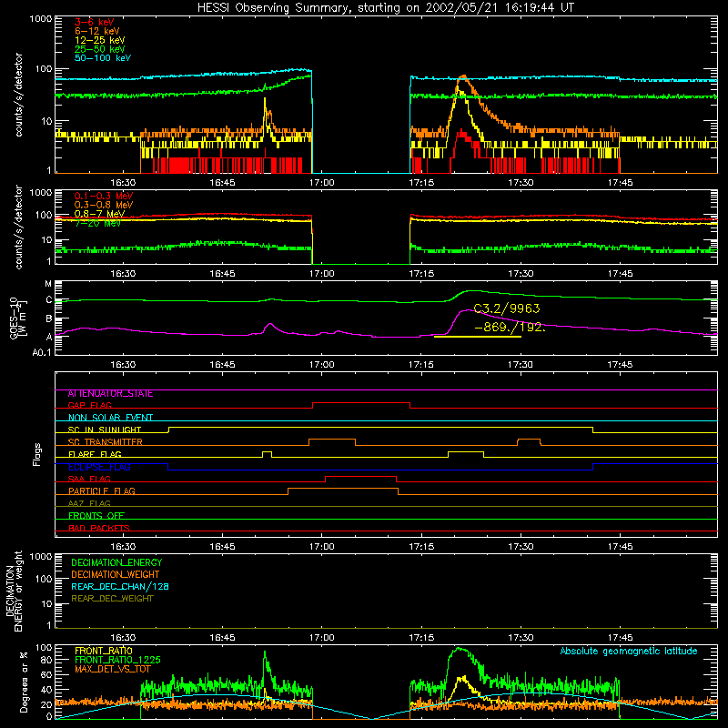
Task: Select the DECIMATION_WEIGHT legend label
Action: click(x=116, y=575)
